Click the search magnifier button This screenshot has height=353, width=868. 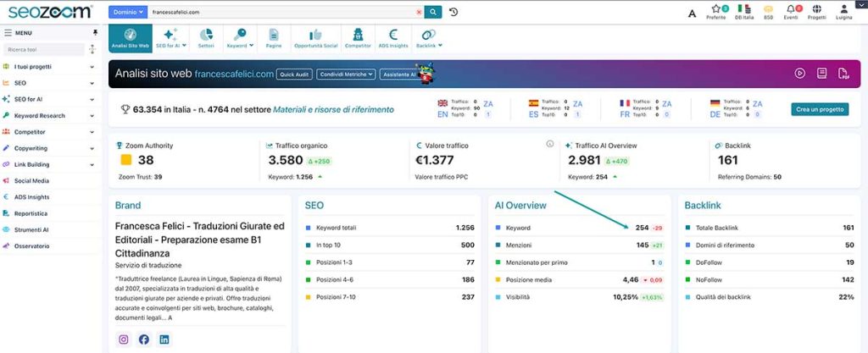tap(433, 12)
